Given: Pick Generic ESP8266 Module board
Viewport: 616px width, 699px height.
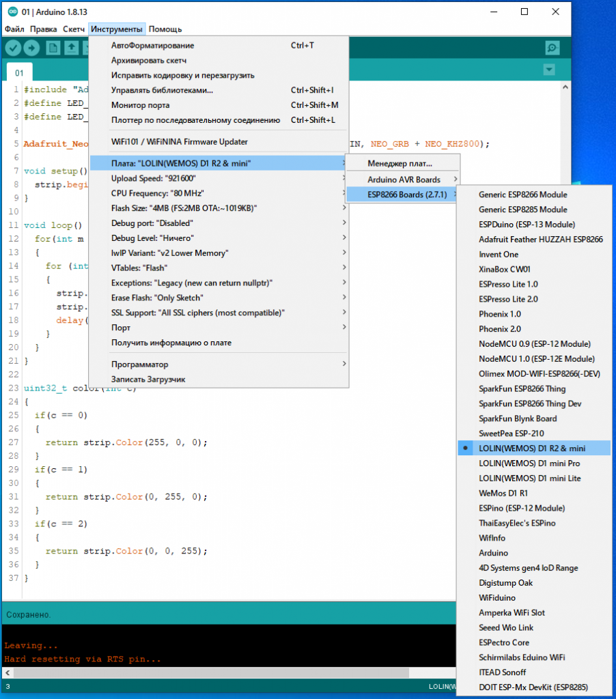Looking at the screenshot, I should tap(522, 195).
